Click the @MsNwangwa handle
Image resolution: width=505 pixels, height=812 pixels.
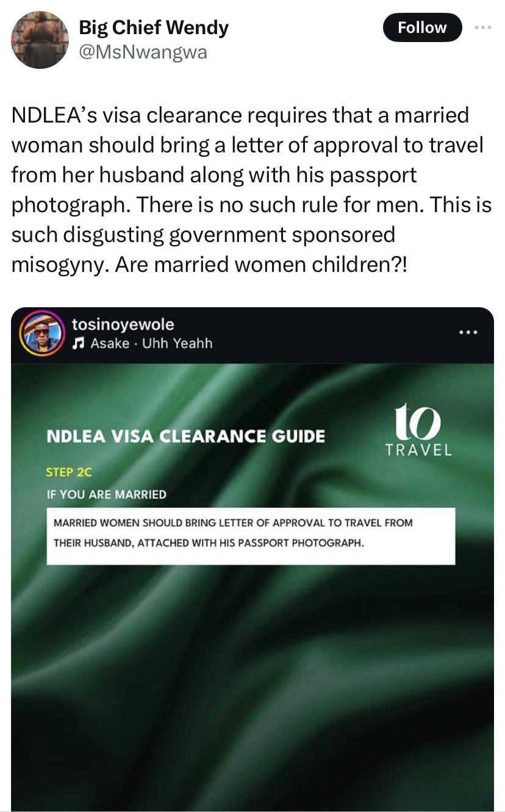(143, 52)
